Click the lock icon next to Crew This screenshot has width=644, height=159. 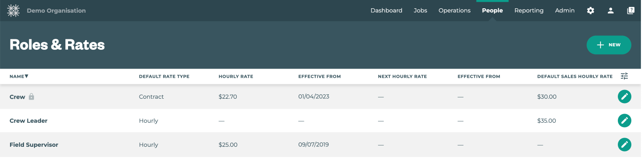(x=31, y=97)
